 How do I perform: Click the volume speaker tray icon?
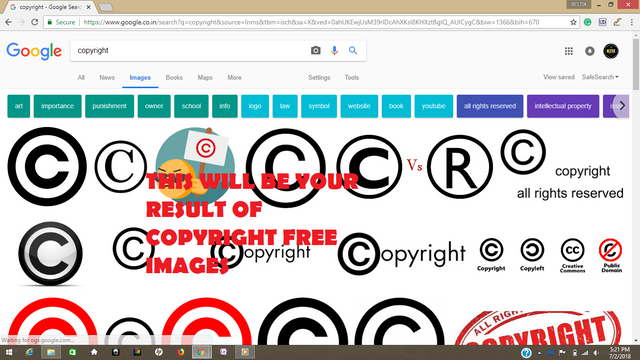(596, 353)
